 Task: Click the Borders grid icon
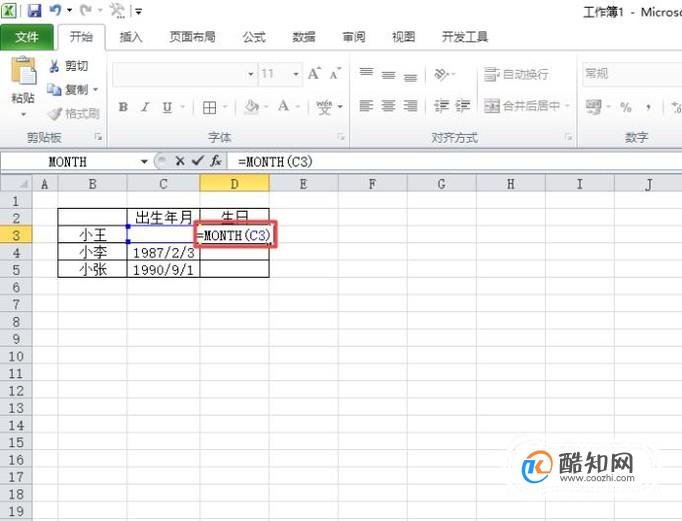tap(209, 107)
